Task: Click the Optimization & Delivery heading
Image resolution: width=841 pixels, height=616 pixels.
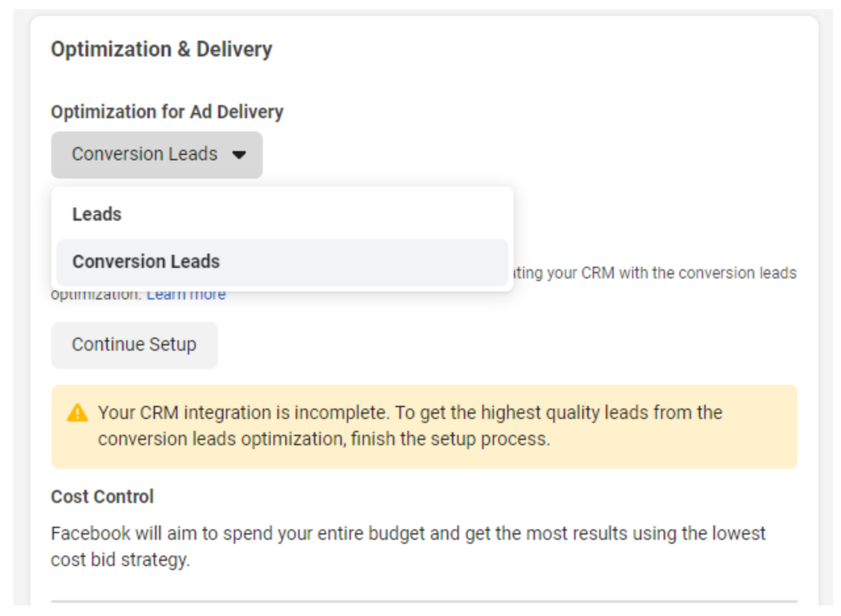Action: 162,49
